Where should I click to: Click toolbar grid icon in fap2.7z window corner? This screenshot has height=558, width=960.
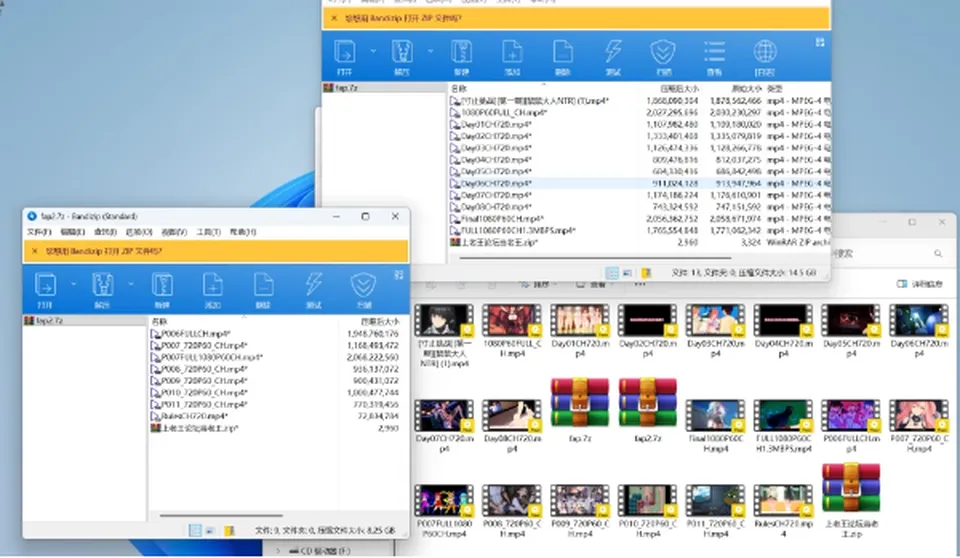[399, 275]
